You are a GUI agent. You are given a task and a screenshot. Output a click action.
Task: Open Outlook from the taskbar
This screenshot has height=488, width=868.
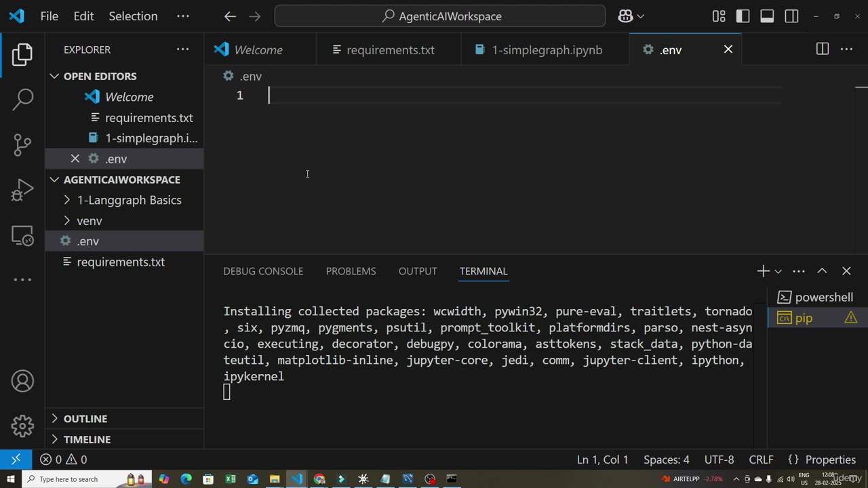point(253,479)
